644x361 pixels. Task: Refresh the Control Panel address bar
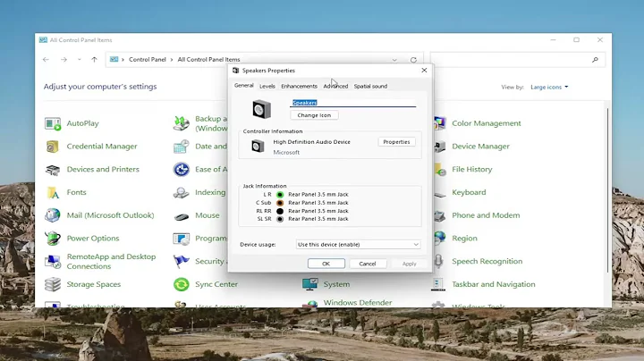[x=413, y=60]
